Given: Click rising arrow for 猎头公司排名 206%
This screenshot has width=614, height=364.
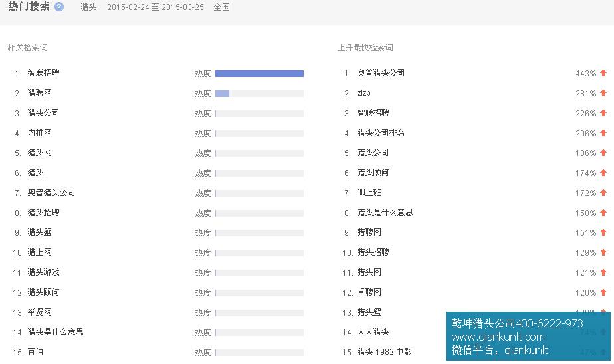Looking at the screenshot, I should click(603, 134).
